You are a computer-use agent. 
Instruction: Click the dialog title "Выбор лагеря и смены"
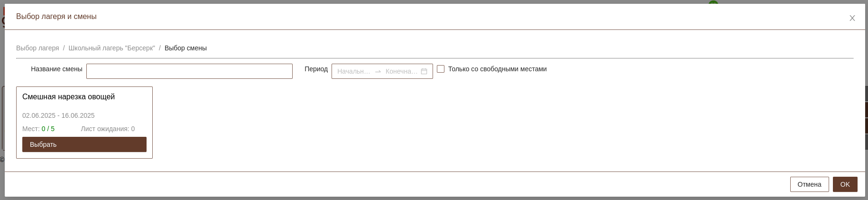[56, 17]
